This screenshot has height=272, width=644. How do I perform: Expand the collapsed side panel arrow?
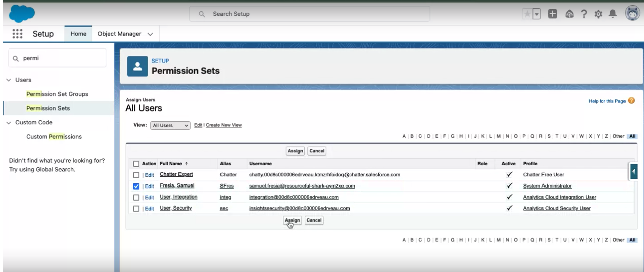[633, 172]
